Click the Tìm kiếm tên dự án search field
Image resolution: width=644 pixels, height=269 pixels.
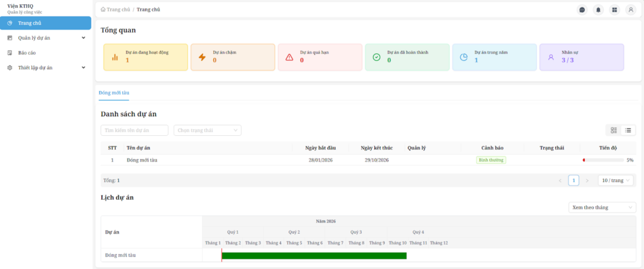coord(135,130)
